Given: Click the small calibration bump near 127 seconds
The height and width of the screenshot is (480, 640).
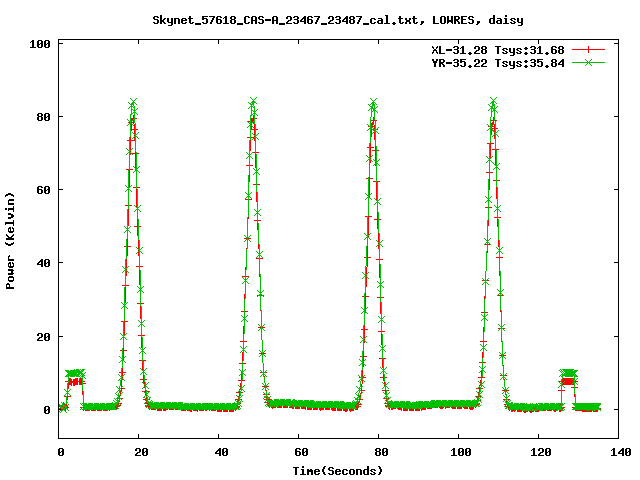Looking at the screenshot, I should click(568, 376).
